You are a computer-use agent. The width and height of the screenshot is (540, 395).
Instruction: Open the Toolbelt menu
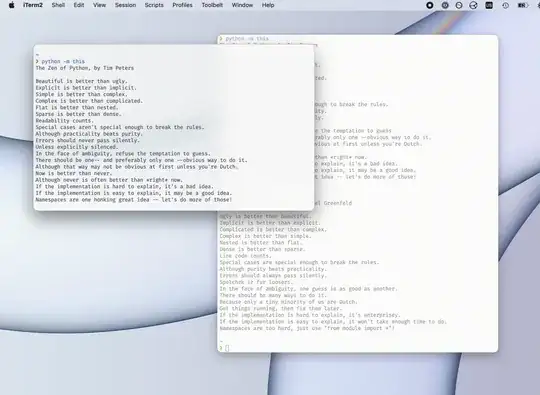[212, 5]
